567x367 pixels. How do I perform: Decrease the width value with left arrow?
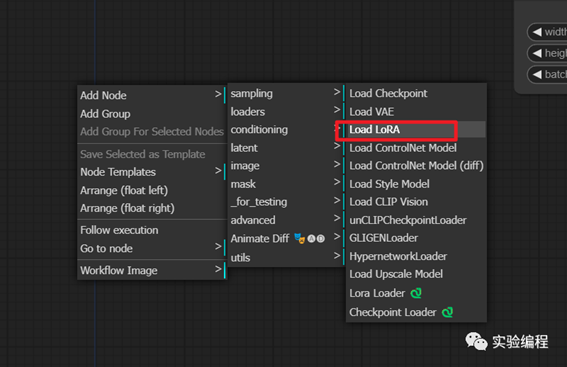point(537,32)
